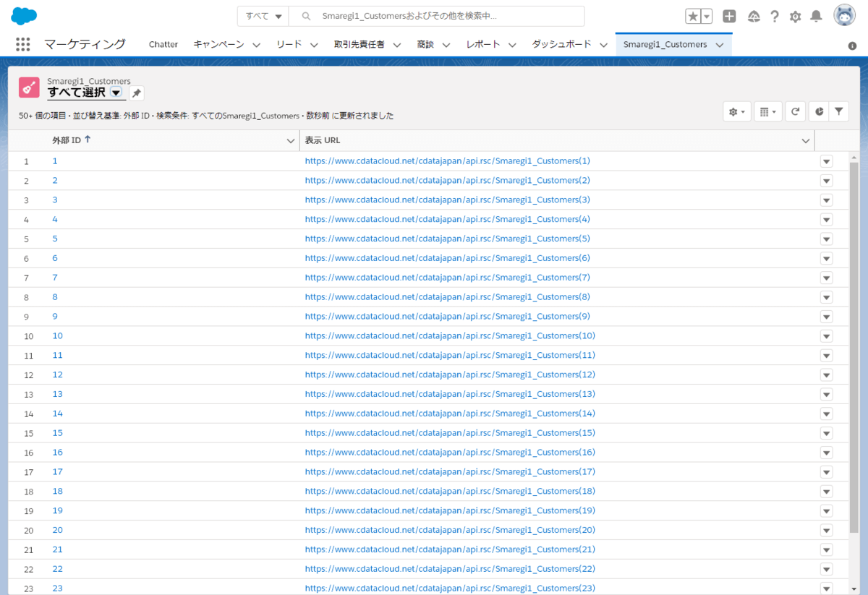Viewport: 868px width, 595px height.
Task: Click the Favorites star icon
Action: [x=692, y=17]
